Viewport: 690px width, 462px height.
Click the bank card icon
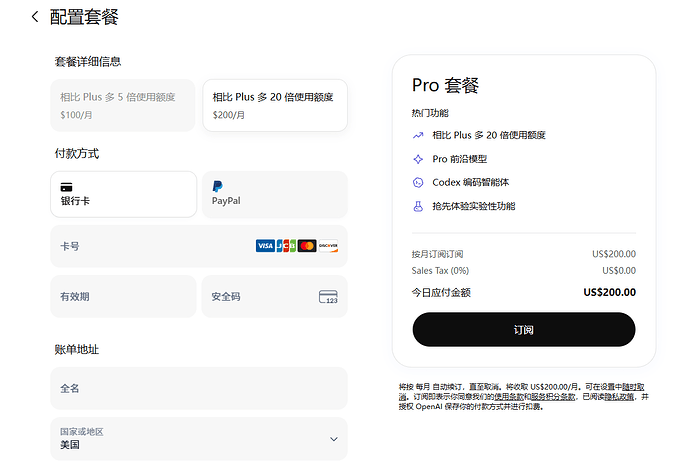66,187
